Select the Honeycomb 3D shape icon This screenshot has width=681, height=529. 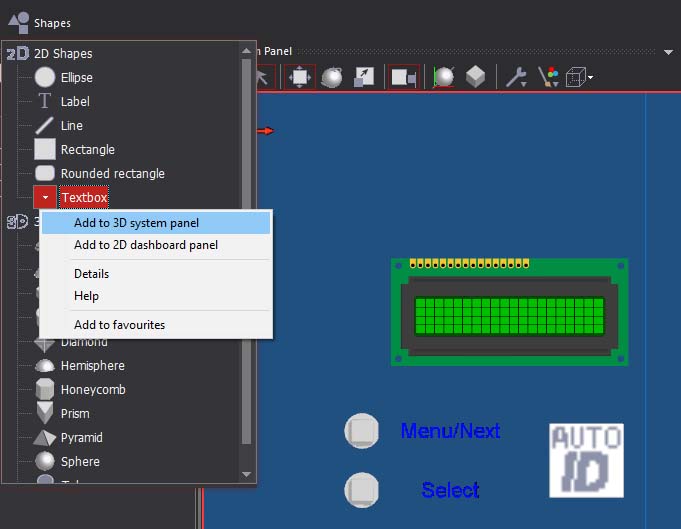point(45,389)
